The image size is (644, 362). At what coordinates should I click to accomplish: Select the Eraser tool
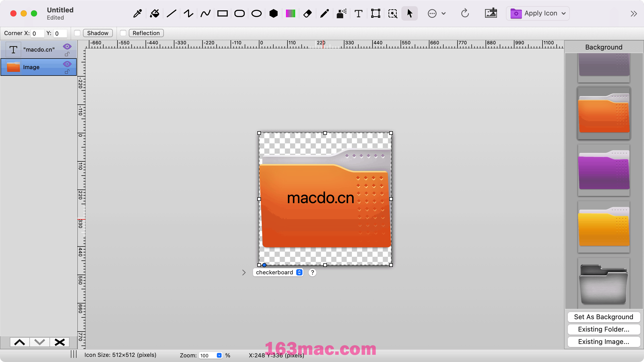(307, 13)
